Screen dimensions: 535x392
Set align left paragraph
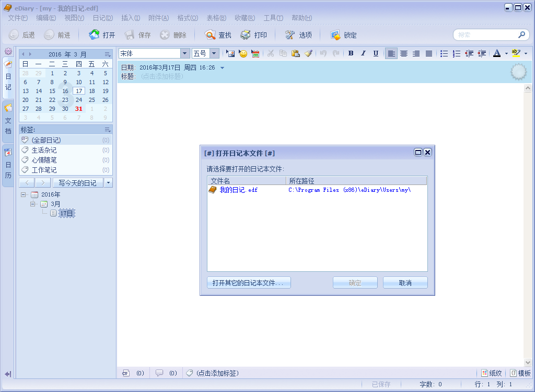pyautogui.click(x=391, y=53)
